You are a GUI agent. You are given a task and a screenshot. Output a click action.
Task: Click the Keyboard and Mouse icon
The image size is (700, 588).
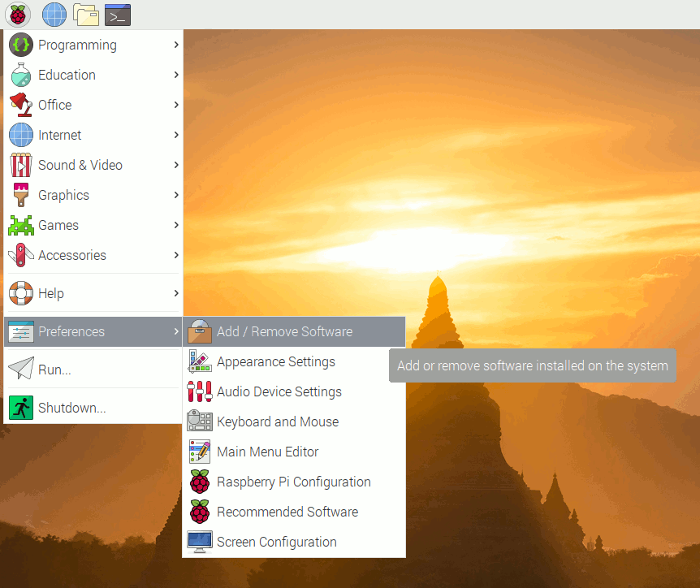pyautogui.click(x=200, y=421)
